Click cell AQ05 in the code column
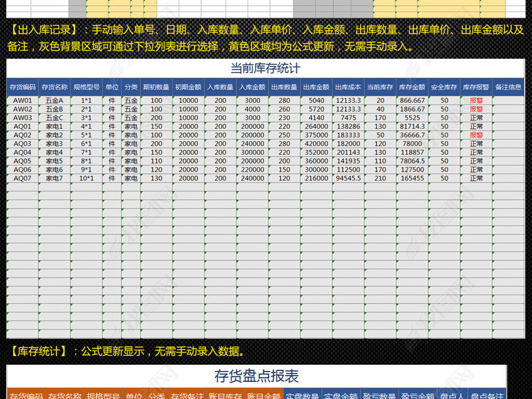This screenshot has width=532, height=399. pyautogui.click(x=23, y=161)
